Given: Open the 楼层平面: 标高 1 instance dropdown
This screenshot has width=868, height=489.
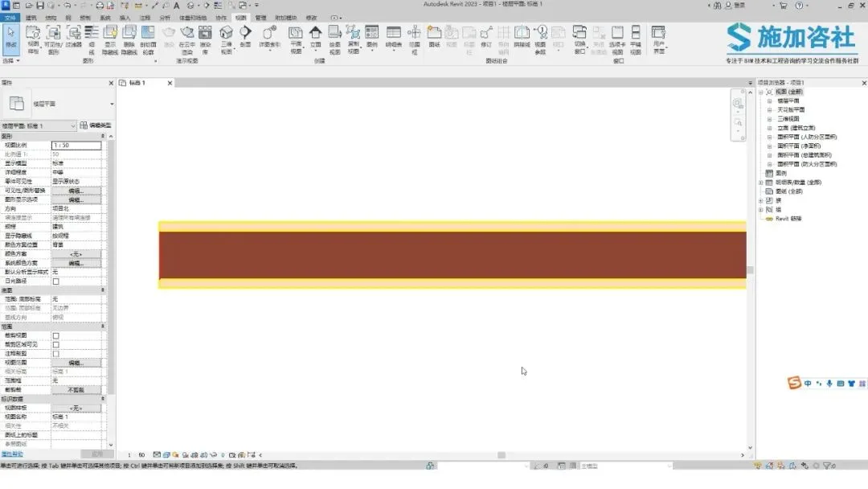Looking at the screenshot, I should 39,125.
